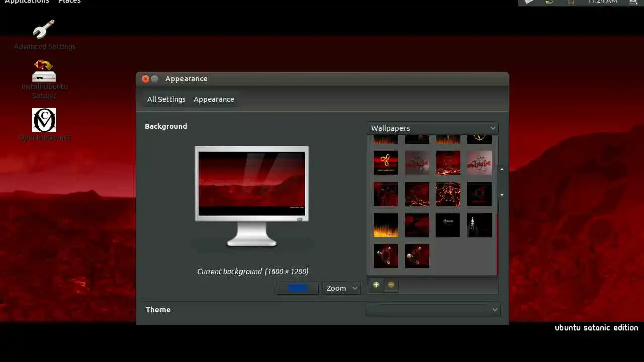Launch the Install Ubuntu Satanic desktop icon

click(44, 79)
